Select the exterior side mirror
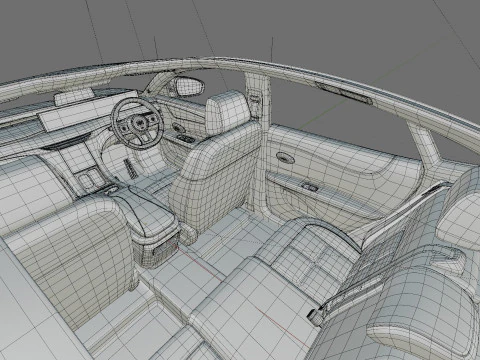The image size is (480, 360). click(189, 86)
